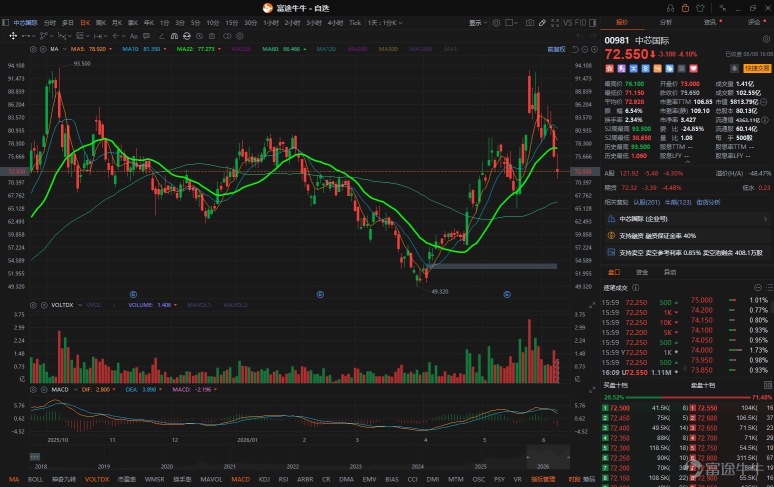Image resolution: width=774 pixels, height=487 pixels.
Task: Enter full-screen chart mode
Action: tap(555, 23)
